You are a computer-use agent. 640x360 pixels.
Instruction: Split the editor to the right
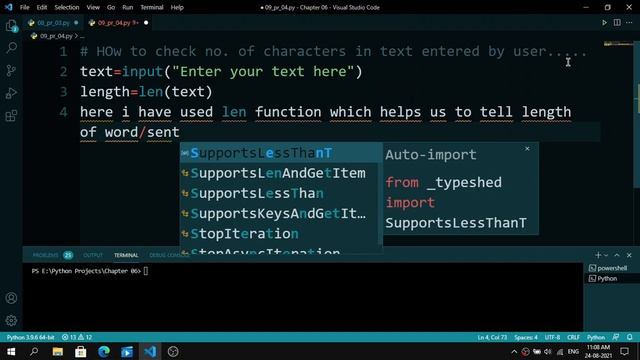tap(617, 23)
